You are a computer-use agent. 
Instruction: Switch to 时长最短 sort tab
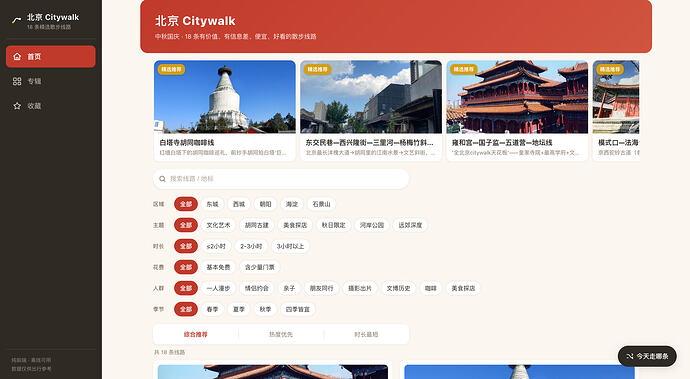pyautogui.click(x=366, y=335)
